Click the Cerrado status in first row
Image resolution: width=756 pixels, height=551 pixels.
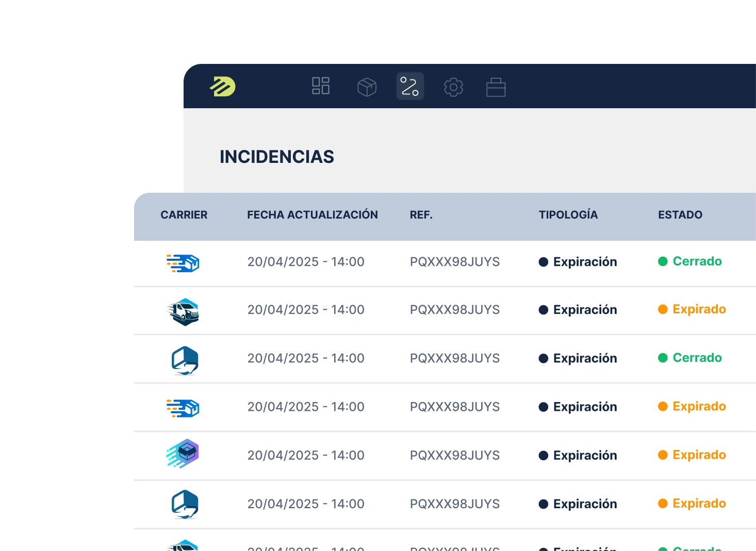(x=697, y=261)
